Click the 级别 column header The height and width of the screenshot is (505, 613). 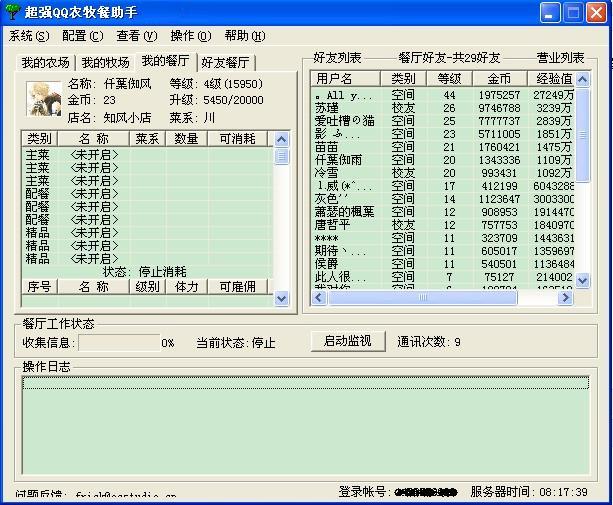point(147,287)
